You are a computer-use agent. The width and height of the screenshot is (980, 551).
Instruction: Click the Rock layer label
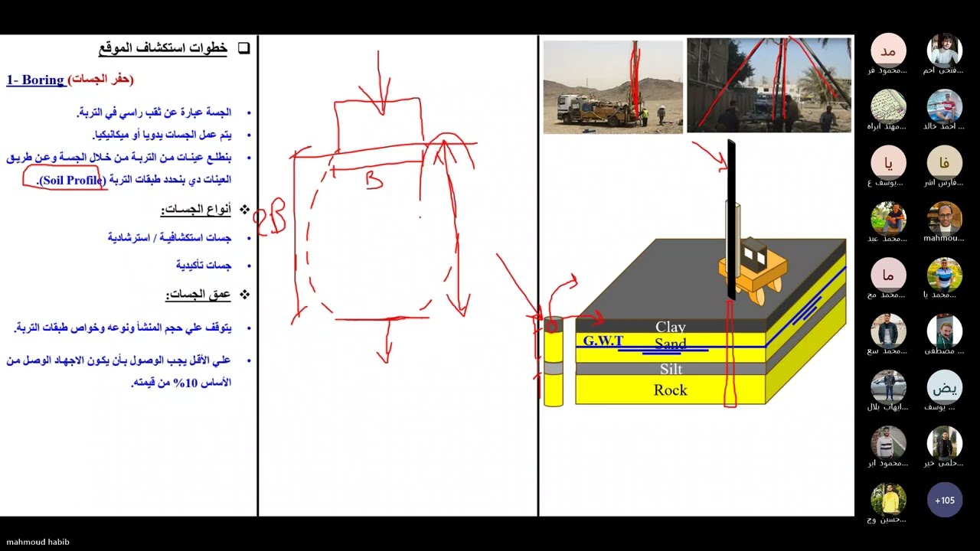[671, 390]
